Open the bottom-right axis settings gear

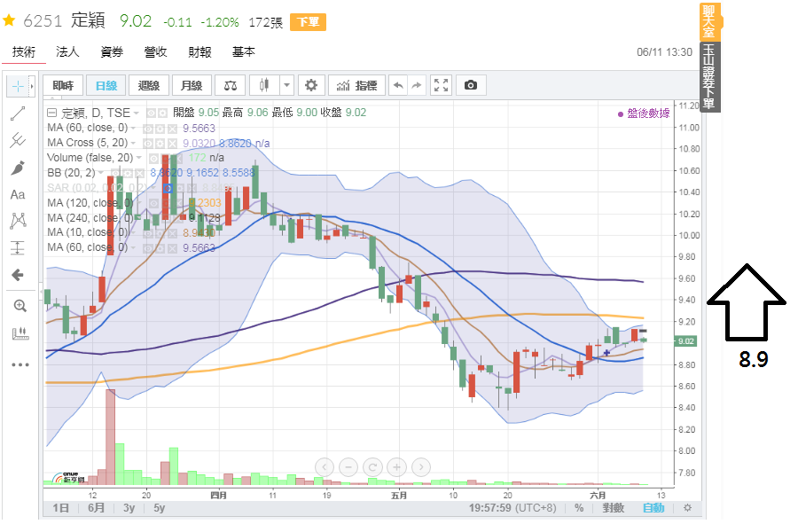tap(687, 507)
